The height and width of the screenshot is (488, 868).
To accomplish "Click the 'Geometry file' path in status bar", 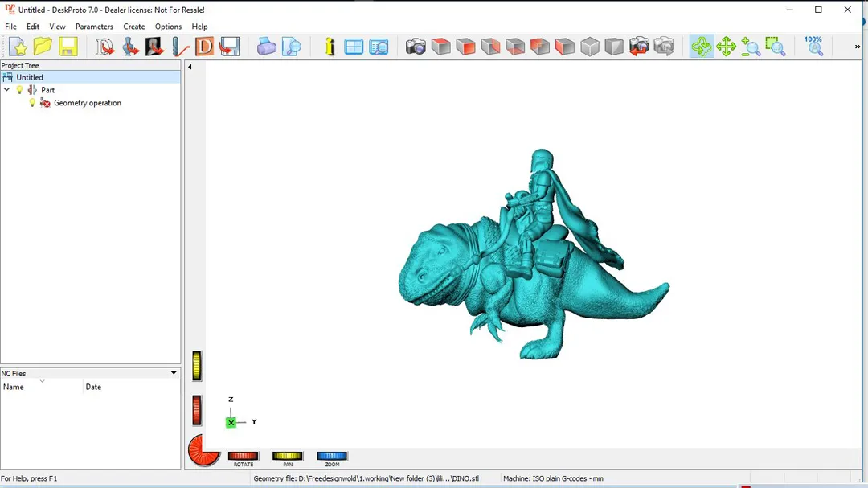I will [x=366, y=478].
